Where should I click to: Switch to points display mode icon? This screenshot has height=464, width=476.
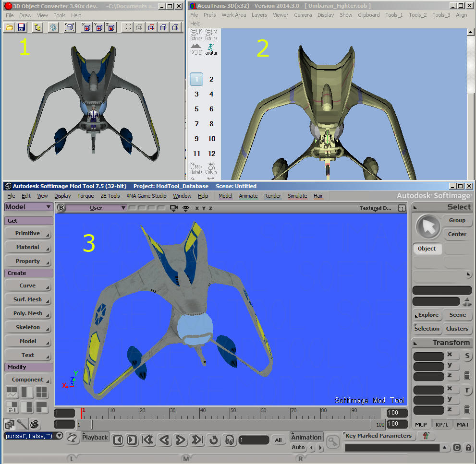[127, 28]
